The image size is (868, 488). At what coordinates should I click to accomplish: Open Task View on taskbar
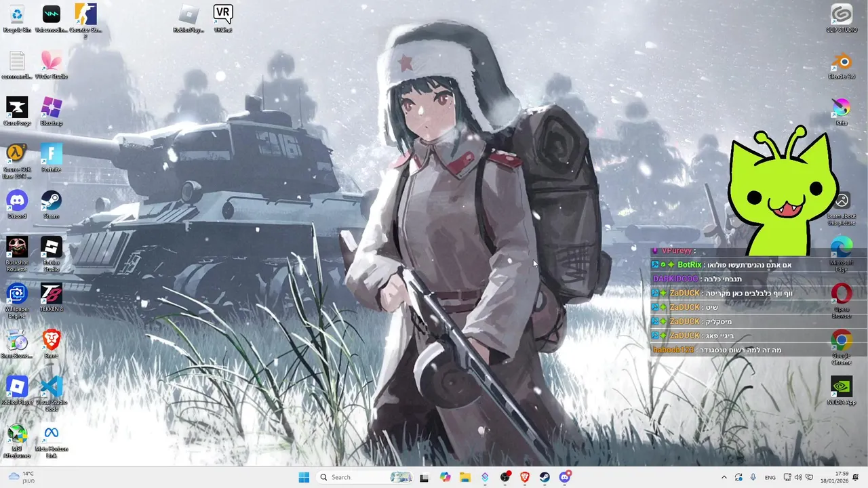(424, 477)
